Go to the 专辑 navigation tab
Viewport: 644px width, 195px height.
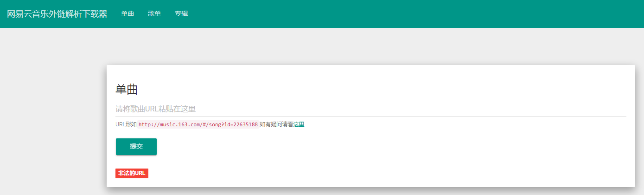point(181,14)
